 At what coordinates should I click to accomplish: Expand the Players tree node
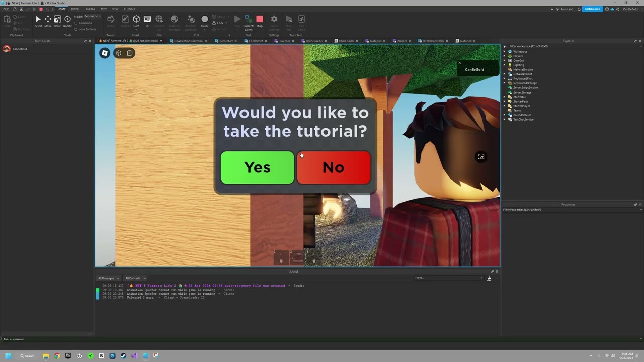tap(505, 56)
